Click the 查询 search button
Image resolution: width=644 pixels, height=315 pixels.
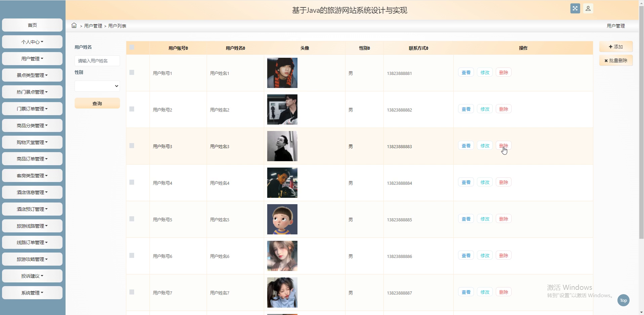pyautogui.click(x=97, y=103)
